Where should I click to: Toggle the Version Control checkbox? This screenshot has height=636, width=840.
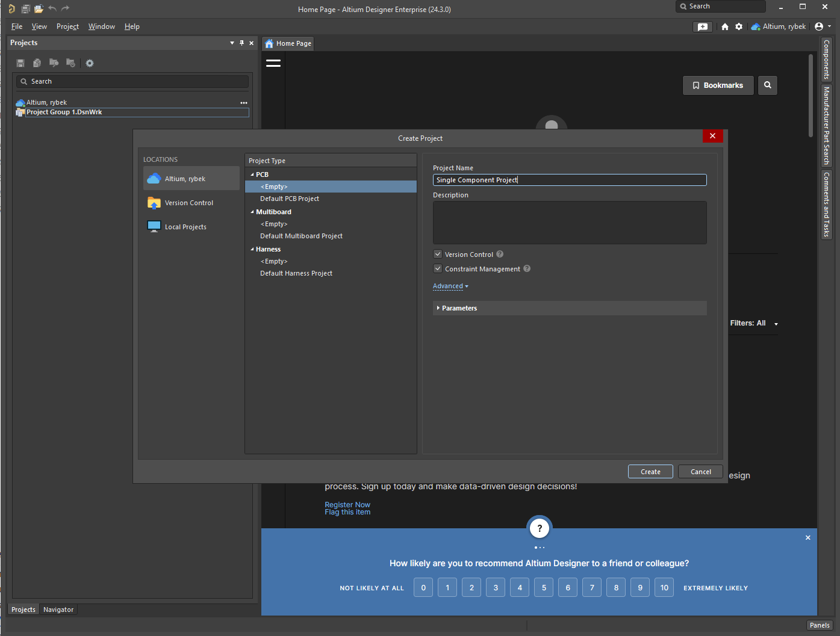438,255
